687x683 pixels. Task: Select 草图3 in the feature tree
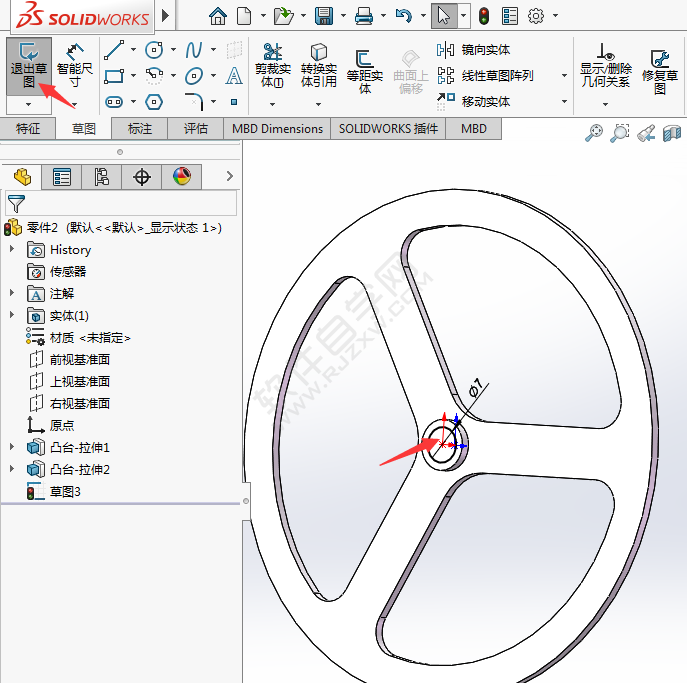(x=65, y=492)
